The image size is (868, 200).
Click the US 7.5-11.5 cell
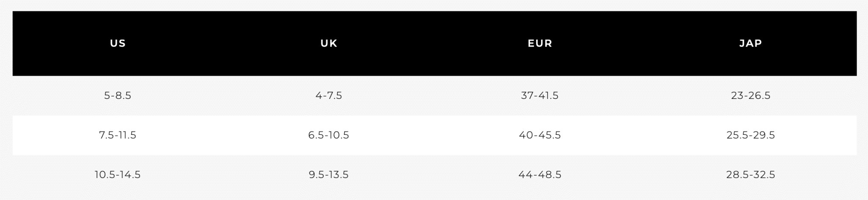tap(118, 135)
